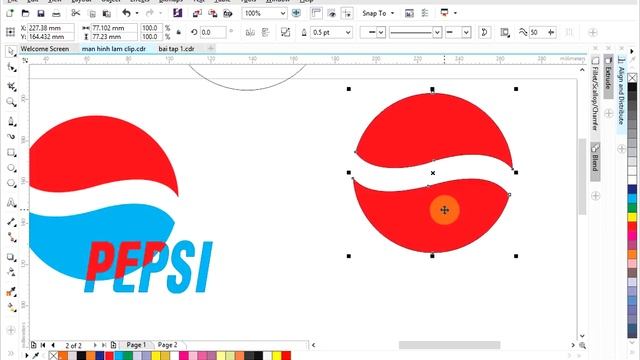Switch to bai tap 1.cdr tab
The image size is (640, 360).
pos(176,49)
